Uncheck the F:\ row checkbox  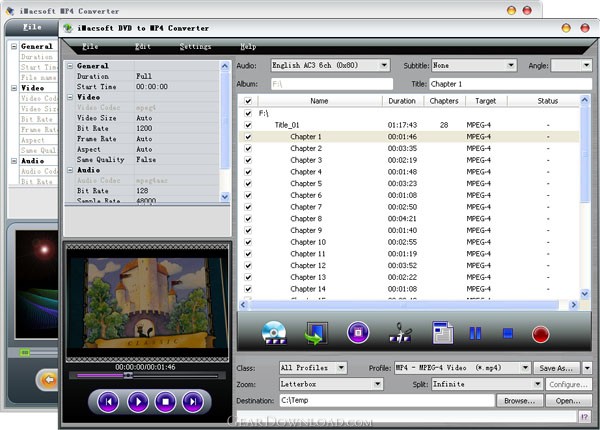(x=248, y=113)
